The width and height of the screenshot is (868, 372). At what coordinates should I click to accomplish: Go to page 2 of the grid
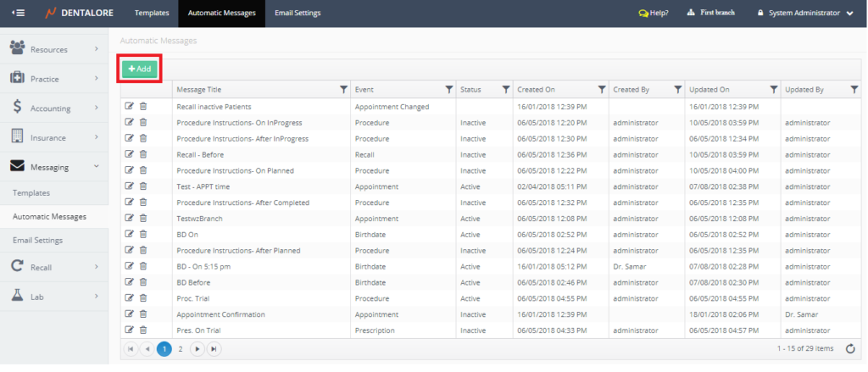[x=180, y=348]
